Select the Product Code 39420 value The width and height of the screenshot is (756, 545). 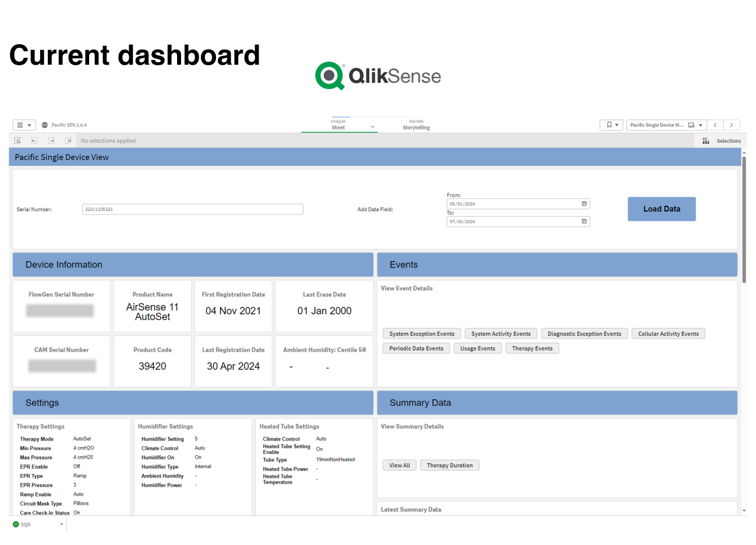(153, 366)
